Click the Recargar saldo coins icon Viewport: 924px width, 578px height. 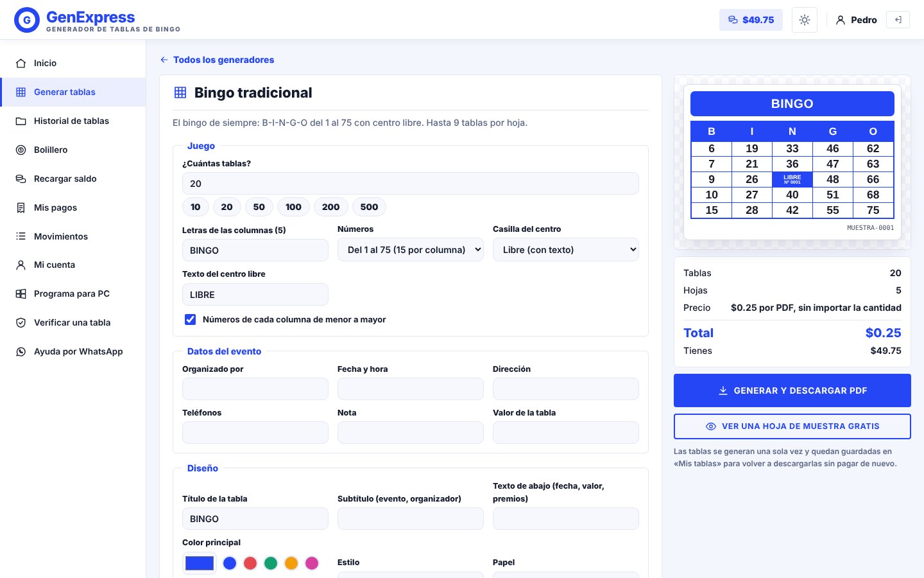21,179
